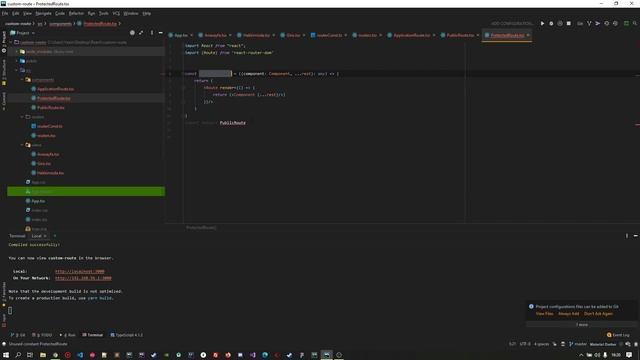Collapse the components folder
This screenshot has width=640, height=360.
[x=22, y=80]
